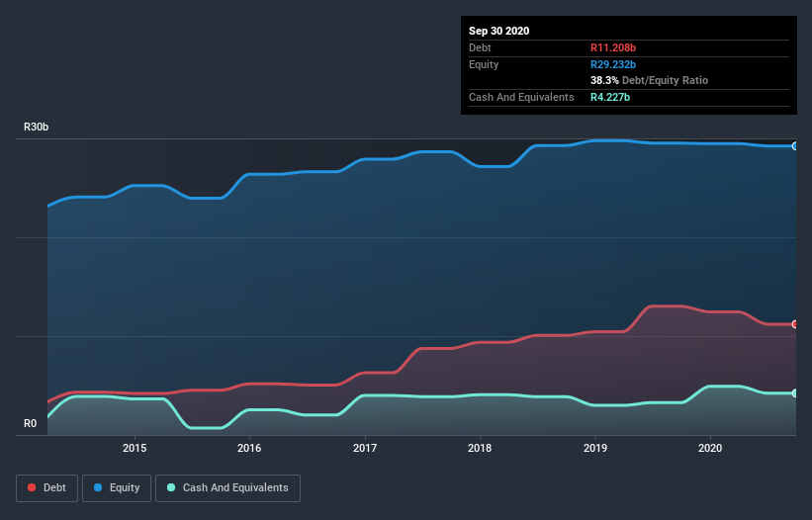
Task: Toggle the Cash And Equivalents legend button
Action: click(x=227, y=488)
